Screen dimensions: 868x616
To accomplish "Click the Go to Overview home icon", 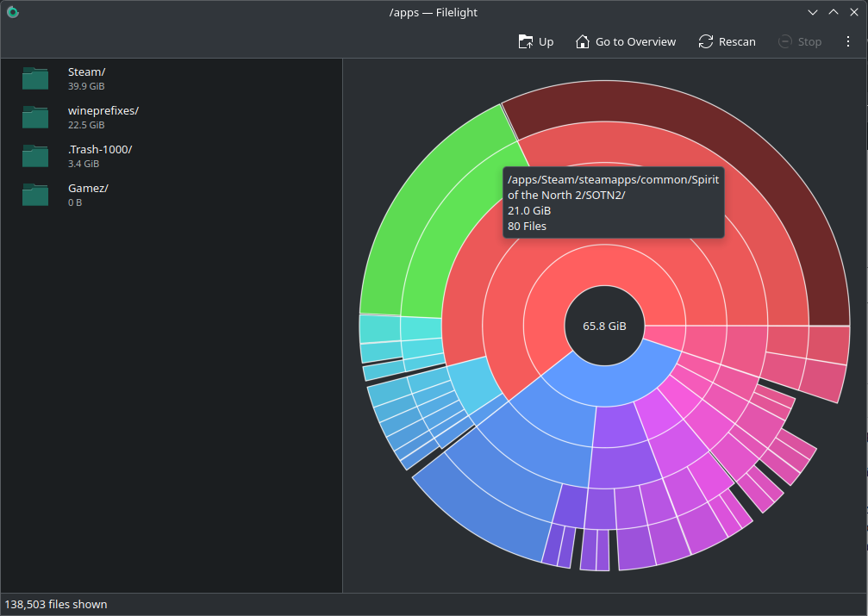I will point(583,41).
